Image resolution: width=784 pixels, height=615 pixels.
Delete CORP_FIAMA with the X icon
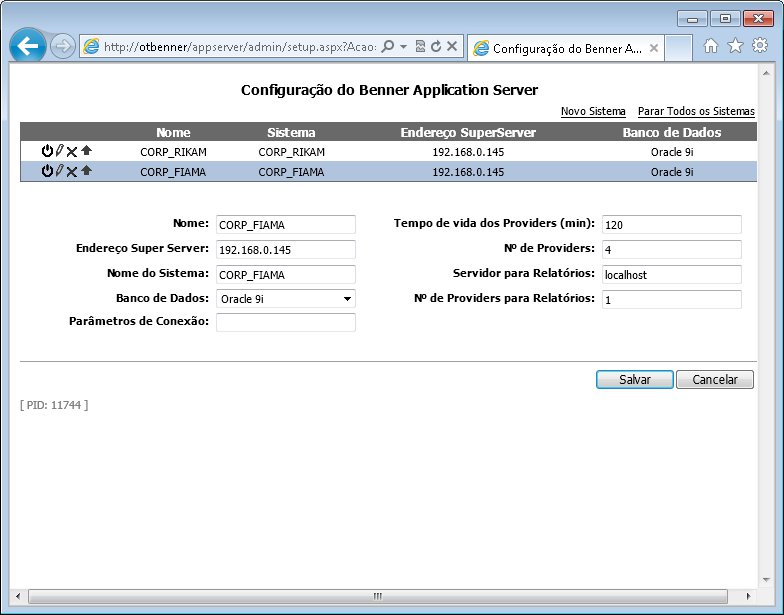coord(72,172)
